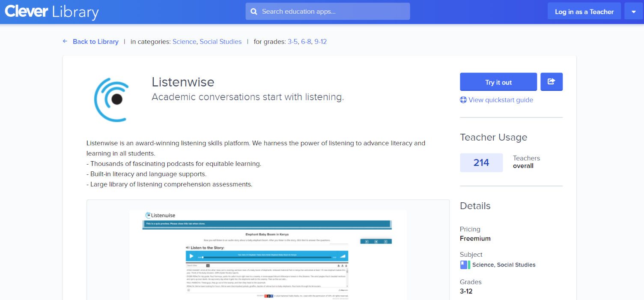Open the Social Studies category link
The image size is (644, 300).
pos(221,42)
